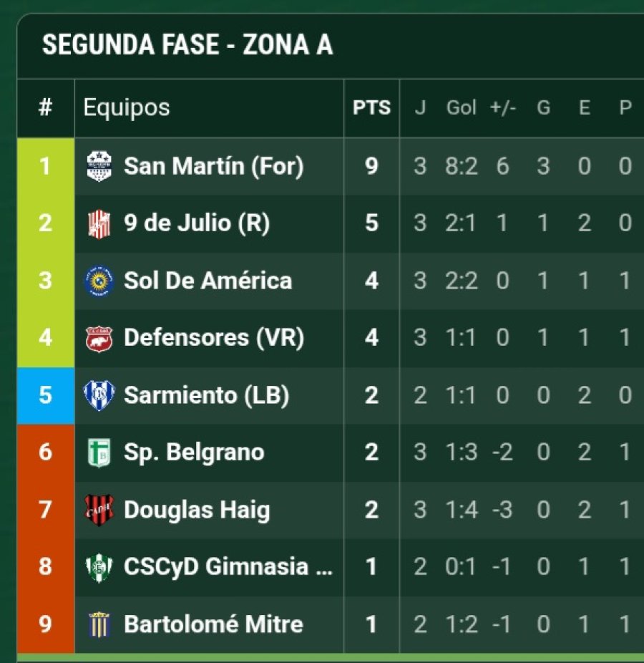Image resolution: width=644 pixels, height=663 pixels.
Task: Click the green position 1 cell
Action: (x=46, y=166)
